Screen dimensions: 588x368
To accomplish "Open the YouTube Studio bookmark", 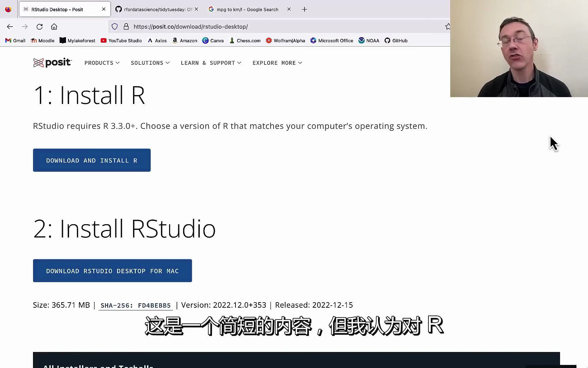I will tap(121, 41).
